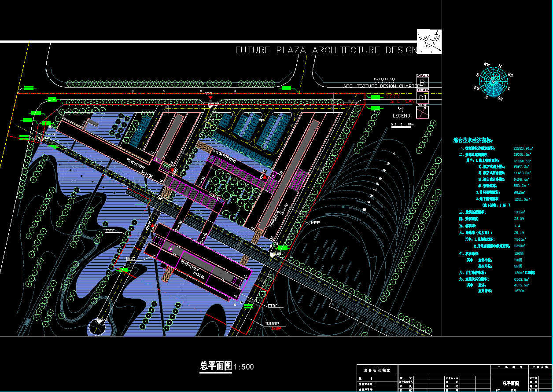Click the 综合技术经济指标 table heading

(474, 140)
